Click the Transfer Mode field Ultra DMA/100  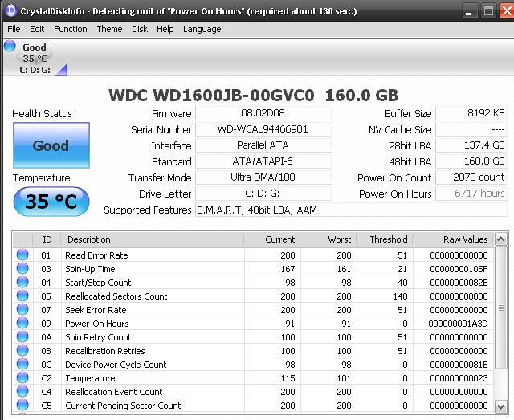pyautogui.click(x=263, y=177)
